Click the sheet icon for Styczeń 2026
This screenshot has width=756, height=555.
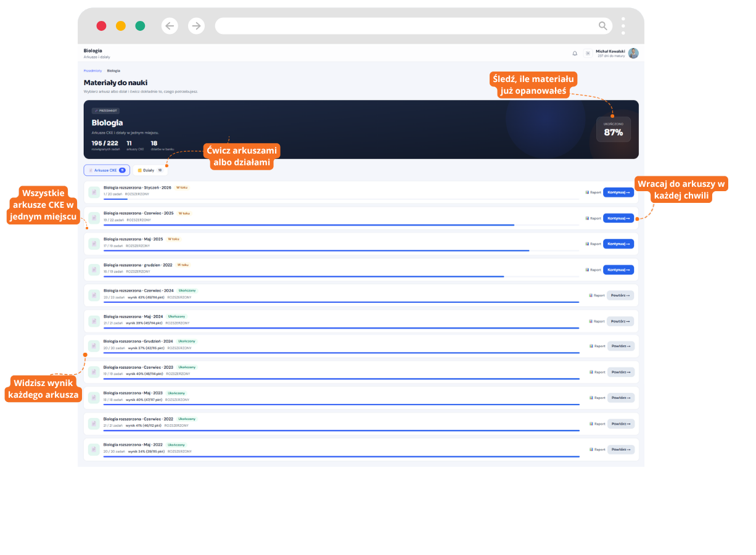94,192
